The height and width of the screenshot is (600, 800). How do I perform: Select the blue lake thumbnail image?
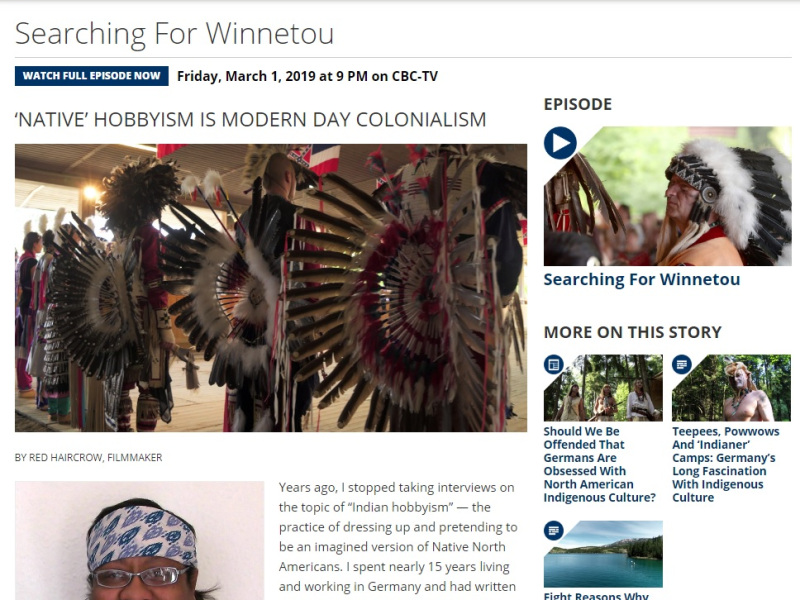click(603, 554)
